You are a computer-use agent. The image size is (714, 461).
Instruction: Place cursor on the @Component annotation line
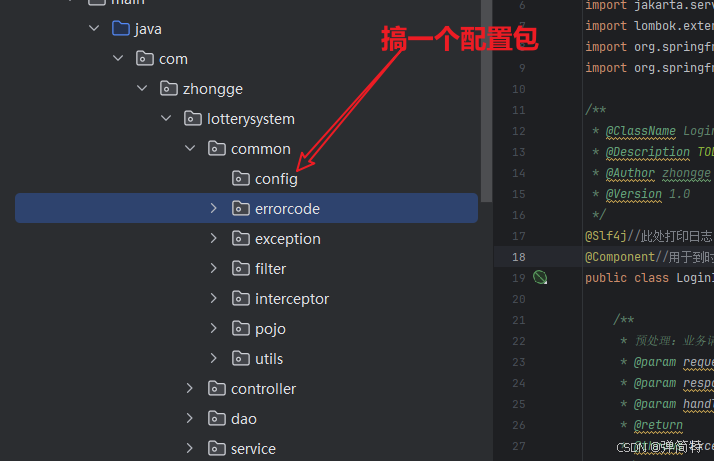[649, 257]
